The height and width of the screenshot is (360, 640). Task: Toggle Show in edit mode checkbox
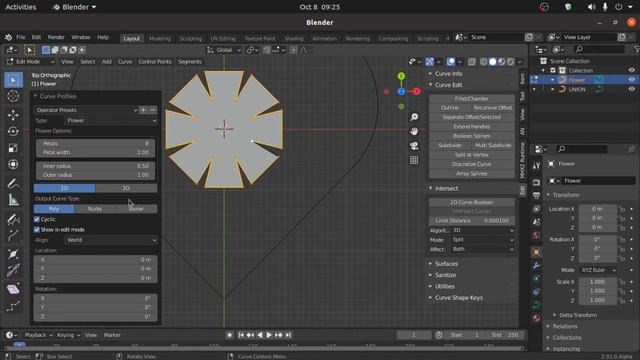pos(37,230)
